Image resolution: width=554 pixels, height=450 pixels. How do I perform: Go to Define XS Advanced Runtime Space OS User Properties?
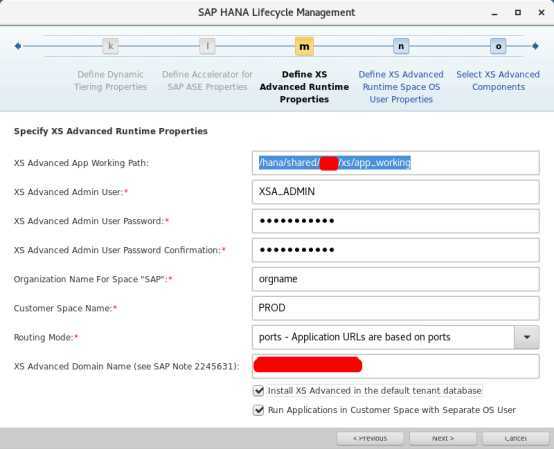pos(401,87)
